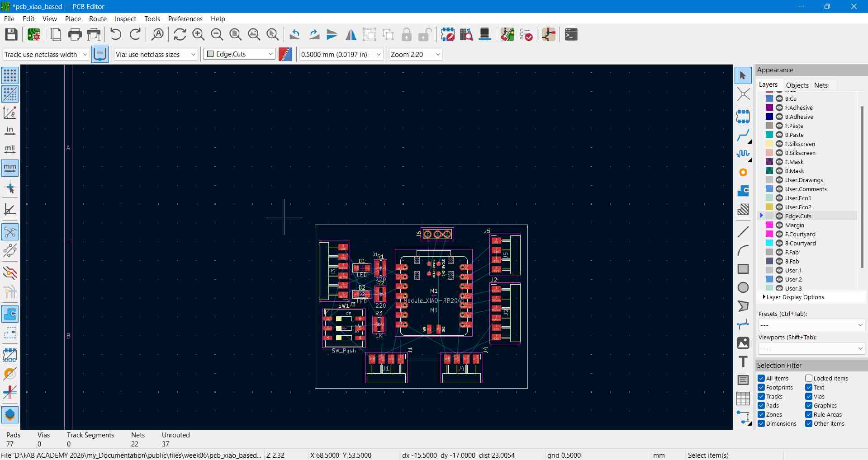Open the footprint editor icon

point(447,34)
